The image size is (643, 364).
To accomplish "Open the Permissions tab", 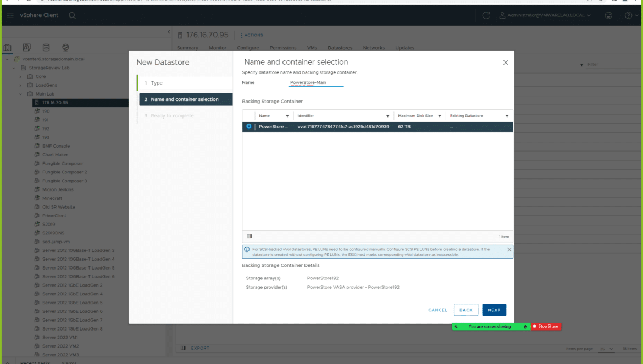I will point(283,48).
